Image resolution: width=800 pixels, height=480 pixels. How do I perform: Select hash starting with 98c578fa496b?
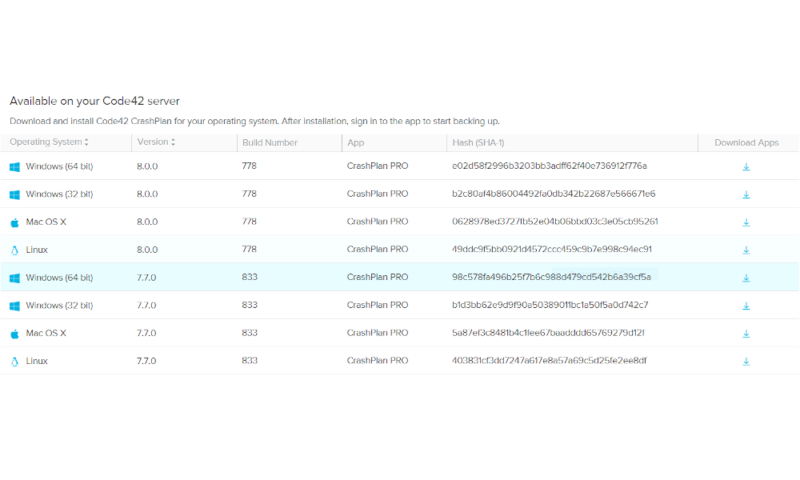552,277
